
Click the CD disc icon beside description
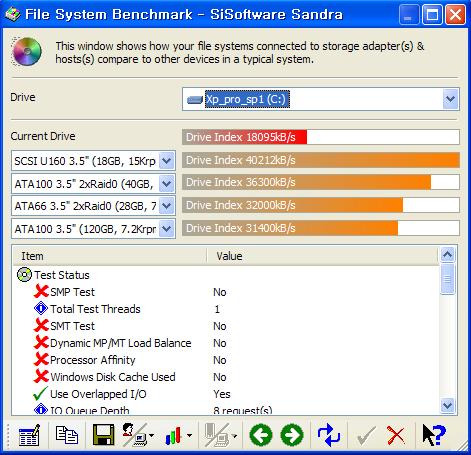click(27, 52)
